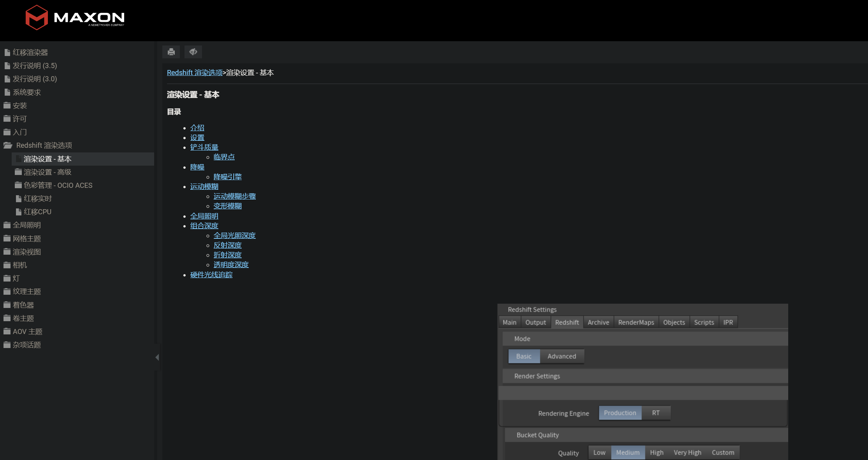The width and height of the screenshot is (868, 460).
Task: Expand the 着色器 folder
Action: click(x=23, y=305)
